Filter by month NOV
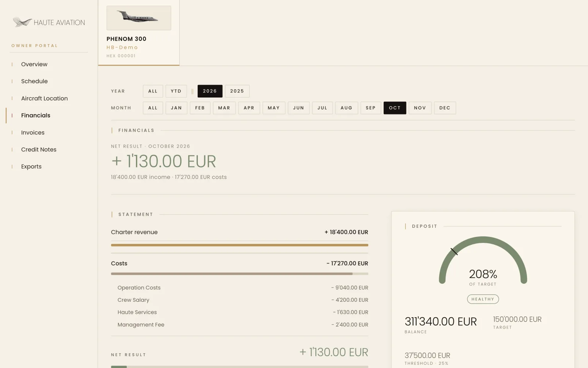The width and height of the screenshot is (588, 368). [420, 108]
